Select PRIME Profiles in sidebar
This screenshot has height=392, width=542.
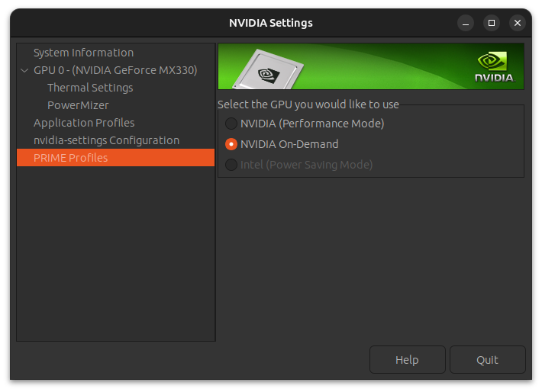115,158
